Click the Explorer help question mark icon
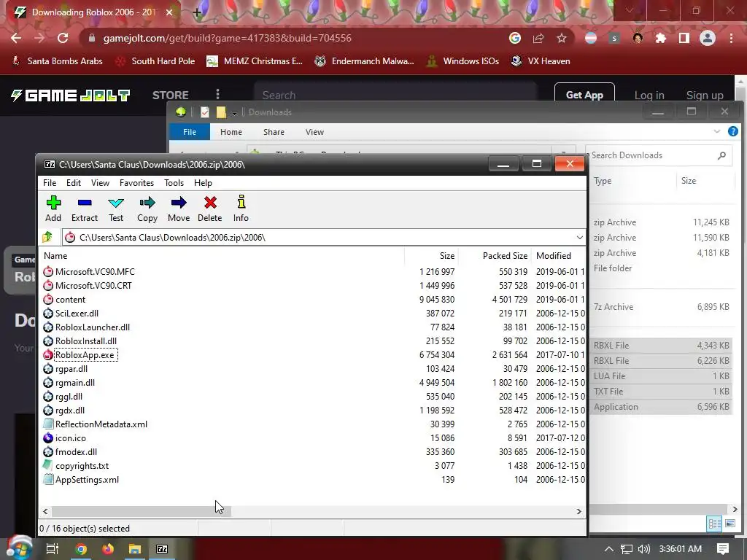Viewport: 747px width, 560px height. pos(733,131)
